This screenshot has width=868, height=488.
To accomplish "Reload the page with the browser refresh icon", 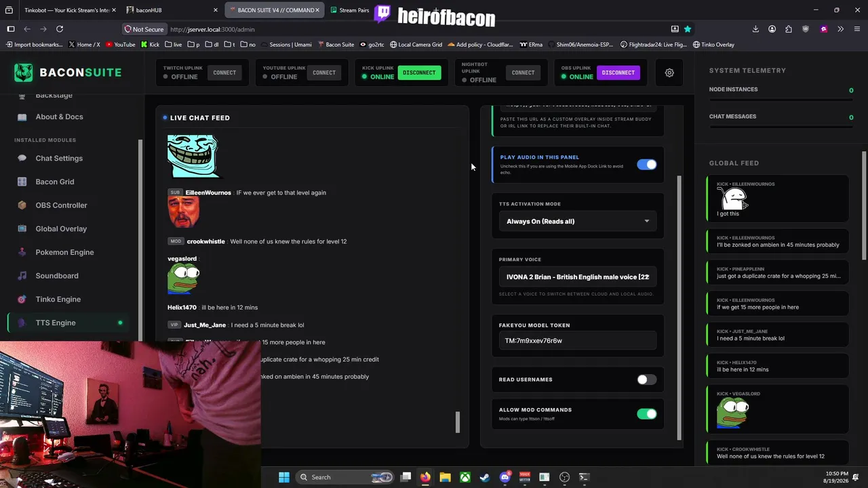I will [x=60, y=29].
